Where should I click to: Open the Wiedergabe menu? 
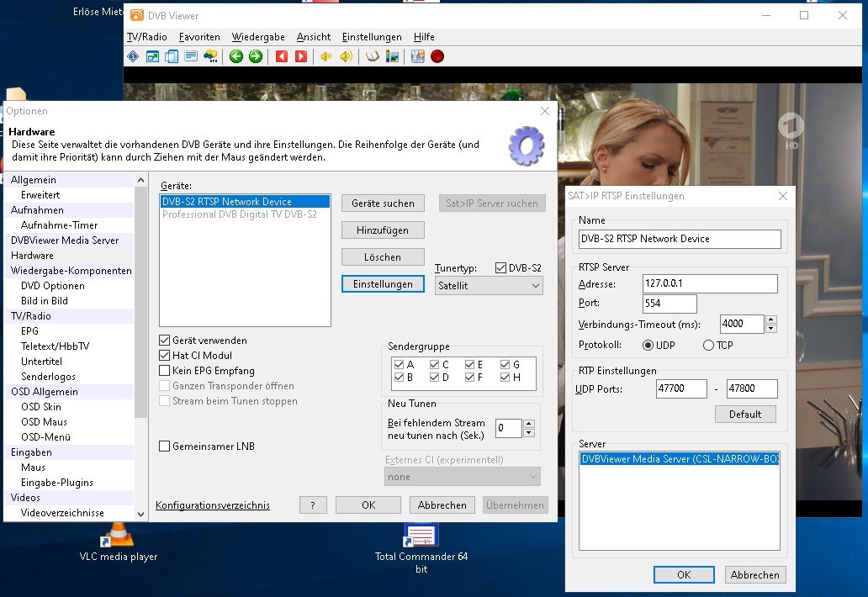(x=258, y=37)
